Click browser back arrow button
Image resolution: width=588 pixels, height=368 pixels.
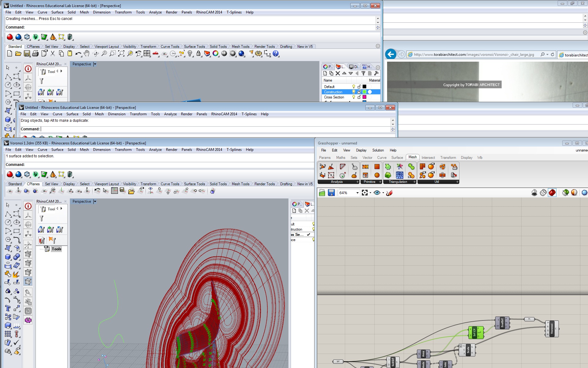(390, 55)
